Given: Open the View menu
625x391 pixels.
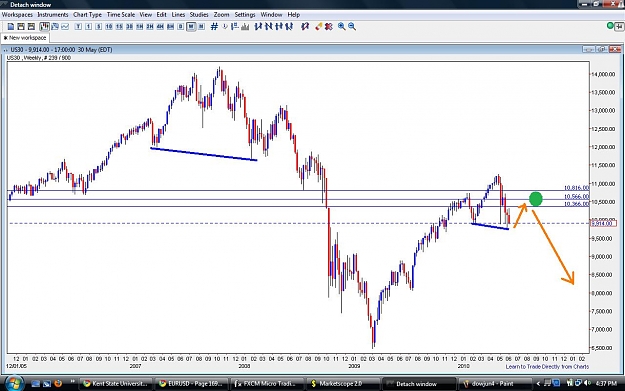Looking at the screenshot, I should [x=145, y=14].
